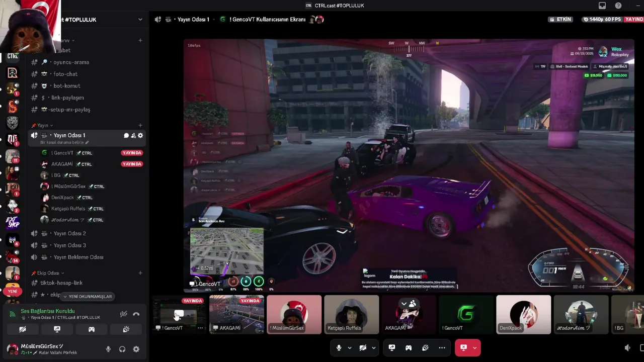The width and height of the screenshot is (644, 362).
Task: Add a channel to the Ekip Odası category
Action: (140, 273)
